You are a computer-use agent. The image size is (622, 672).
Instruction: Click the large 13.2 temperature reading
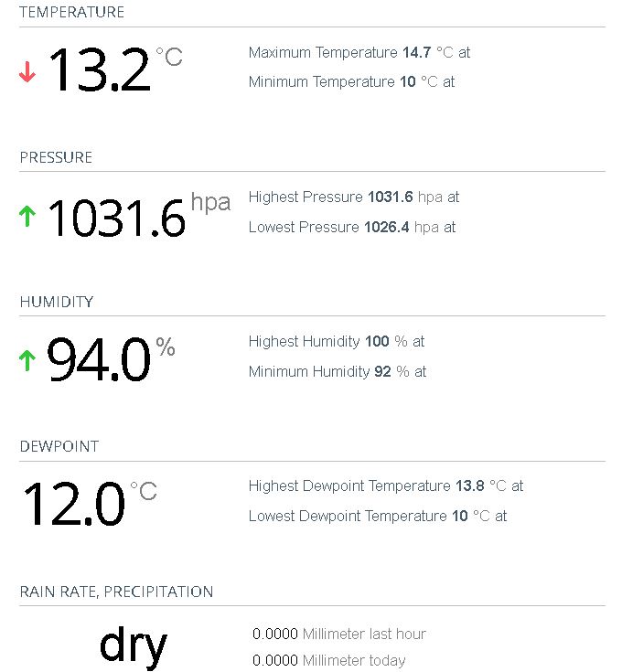[x=99, y=70]
